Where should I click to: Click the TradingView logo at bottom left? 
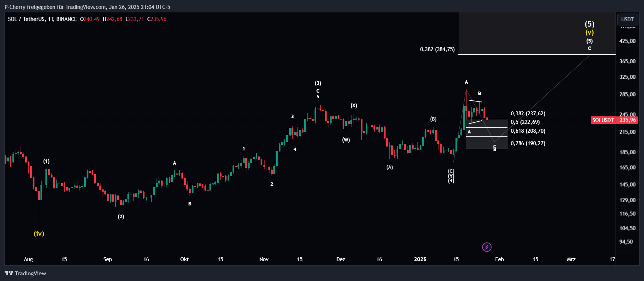[25, 273]
